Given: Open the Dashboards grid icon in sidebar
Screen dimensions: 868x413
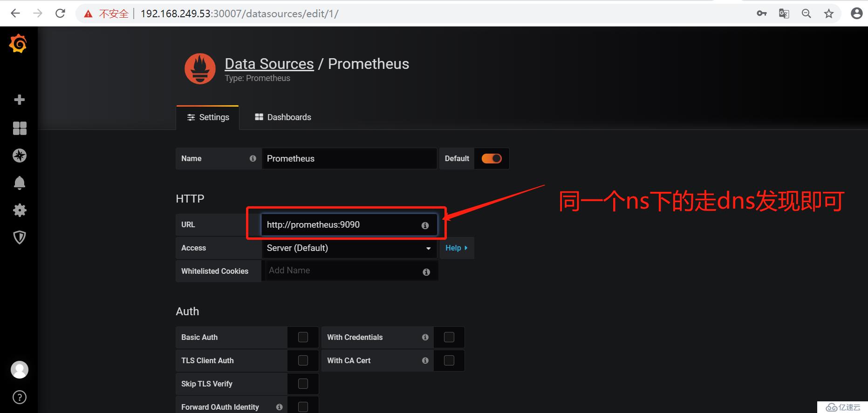Looking at the screenshot, I should [x=20, y=128].
